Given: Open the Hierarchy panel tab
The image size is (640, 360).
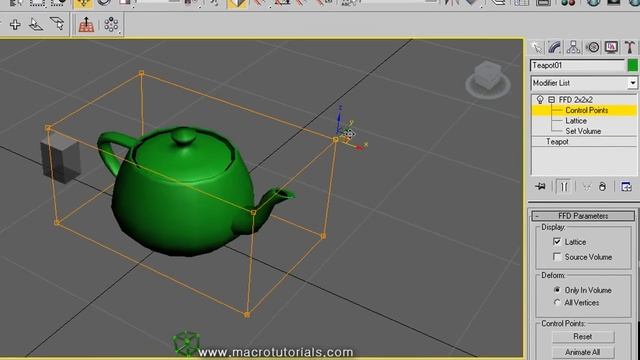Looking at the screenshot, I should 573,48.
